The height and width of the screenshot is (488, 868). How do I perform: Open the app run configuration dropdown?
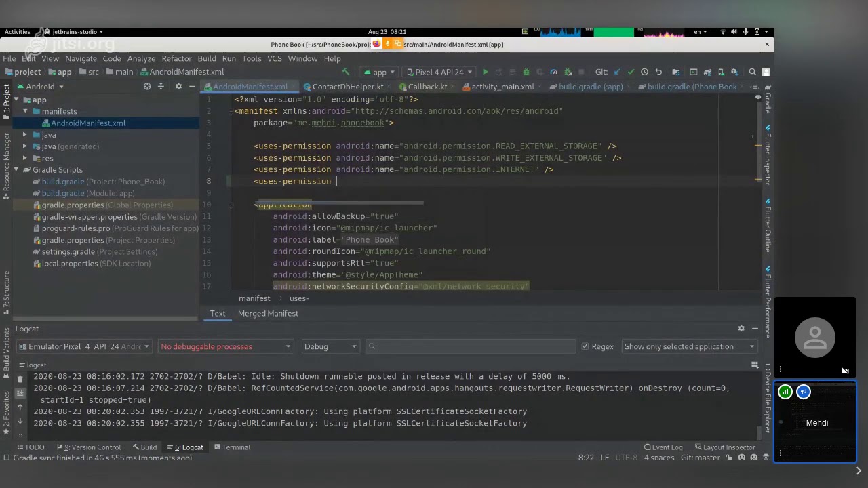click(380, 72)
